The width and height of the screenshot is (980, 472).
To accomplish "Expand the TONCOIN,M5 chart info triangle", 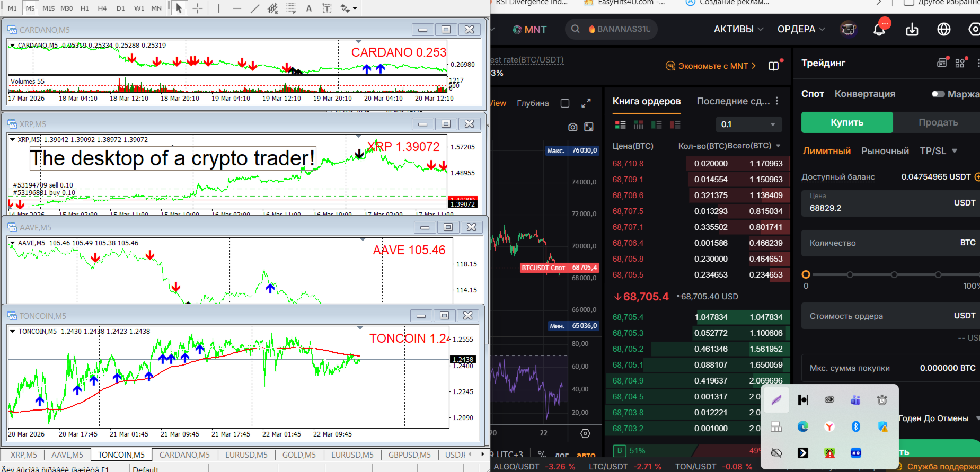I will (x=12, y=332).
